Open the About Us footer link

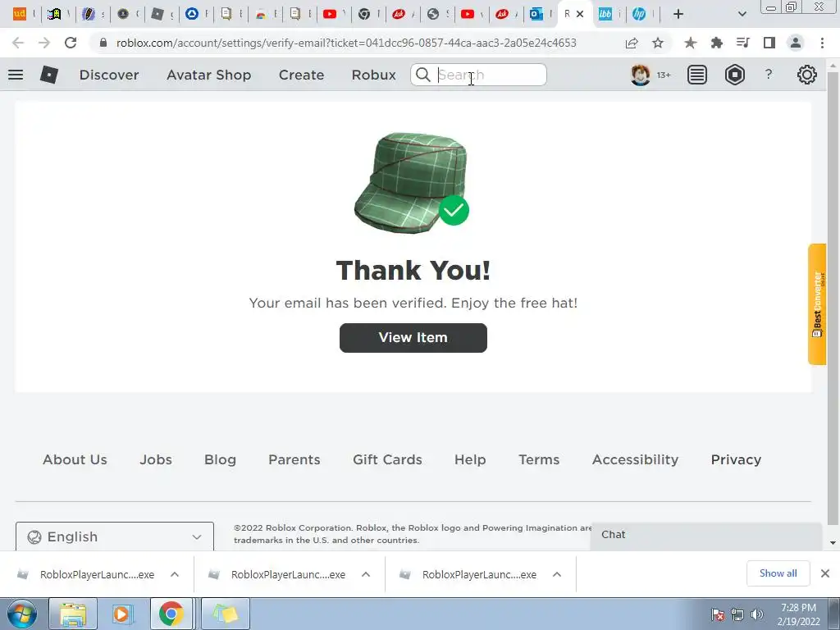point(75,459)
